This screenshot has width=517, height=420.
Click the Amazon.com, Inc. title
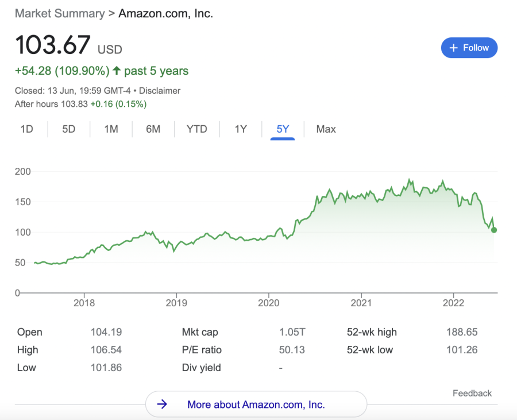coord(166,13)
